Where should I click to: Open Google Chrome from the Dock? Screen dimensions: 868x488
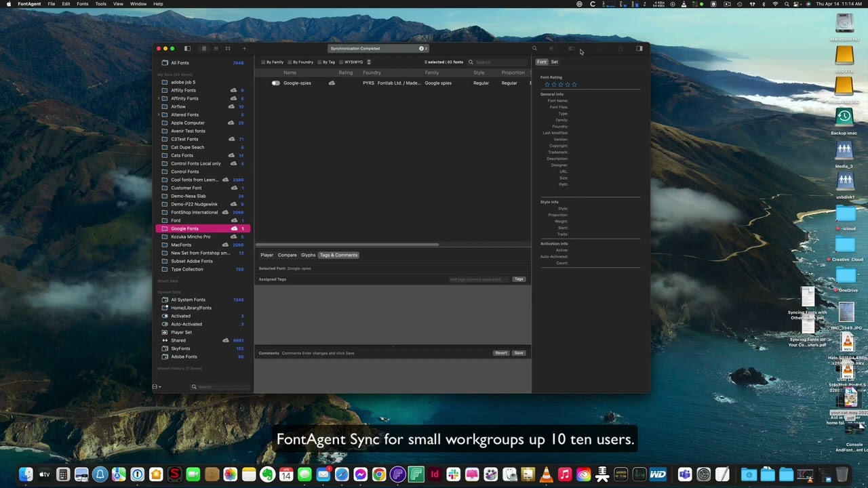point(379,474)
